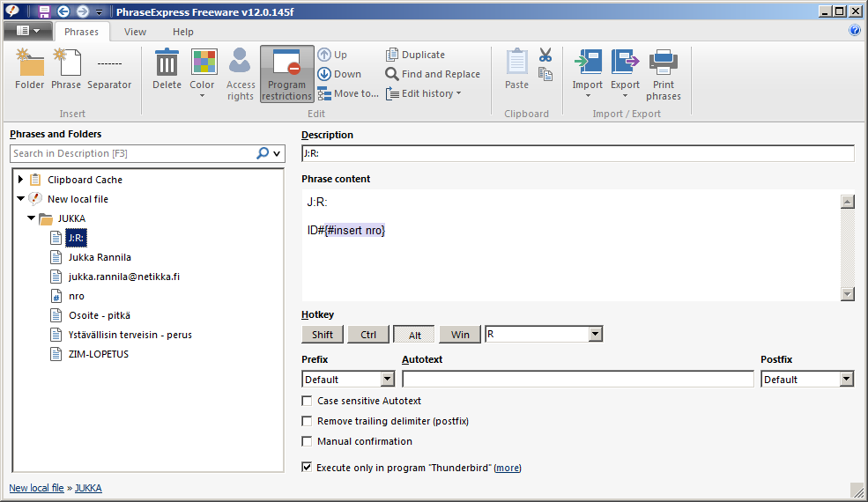Click phrase content scrollbar down arrow
Screen dimensions: 868x502
click(x=847, y=294)
